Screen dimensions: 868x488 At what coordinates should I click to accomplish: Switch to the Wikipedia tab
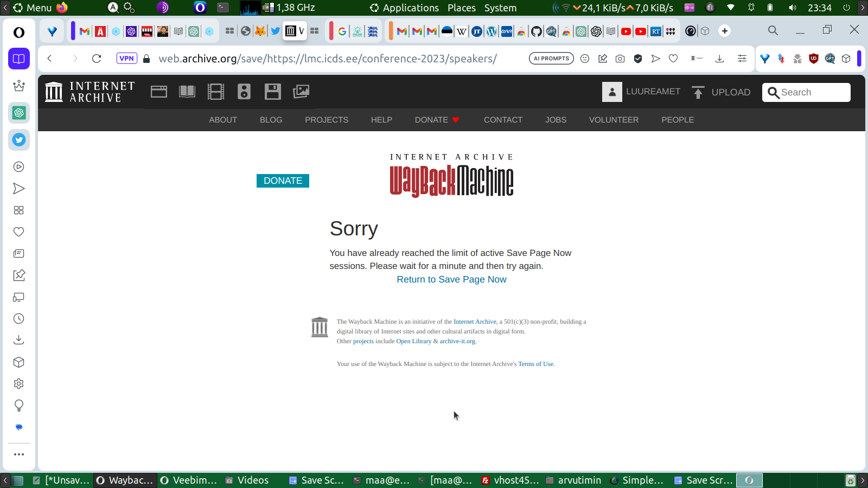point(462,31)
